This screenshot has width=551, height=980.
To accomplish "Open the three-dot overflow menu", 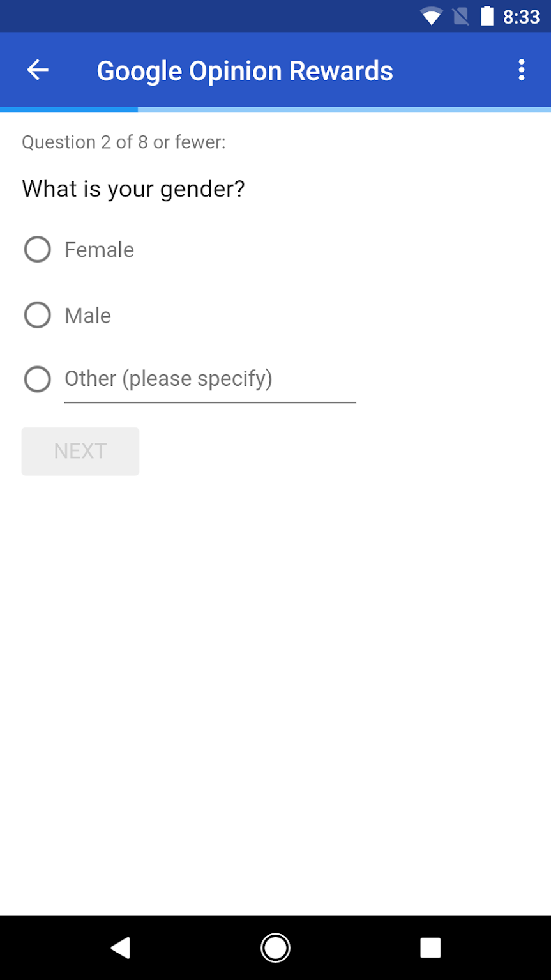I will 521,70.
